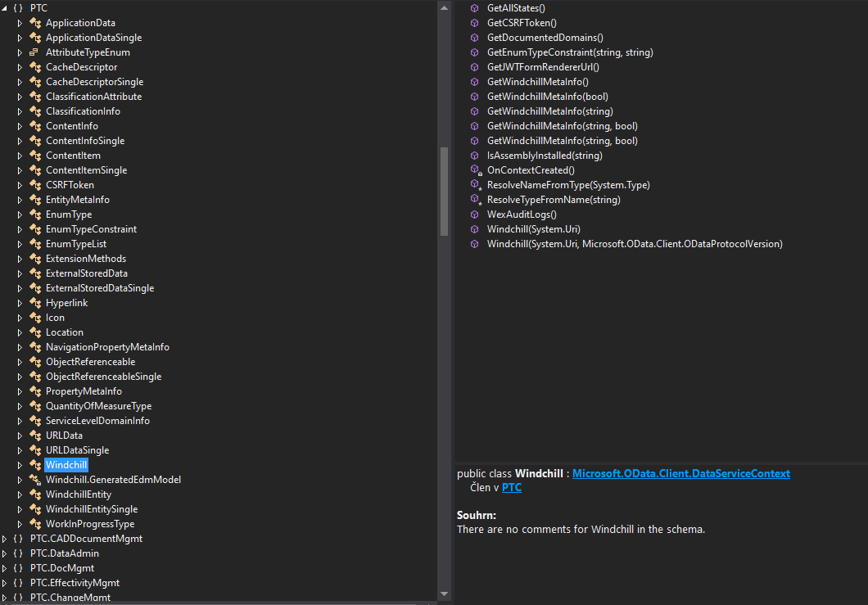Image resolution: width=868 pixels, height=605 pixels.
Task: Open the Microsoft.OData.Client.DataServiceContext link
Action: [x=680, y=473]
